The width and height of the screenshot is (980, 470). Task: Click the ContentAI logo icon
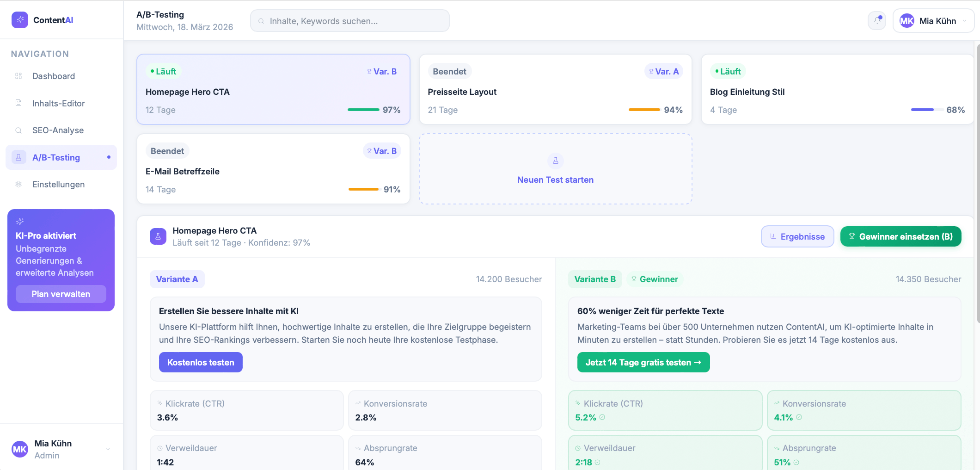point(20,20)
